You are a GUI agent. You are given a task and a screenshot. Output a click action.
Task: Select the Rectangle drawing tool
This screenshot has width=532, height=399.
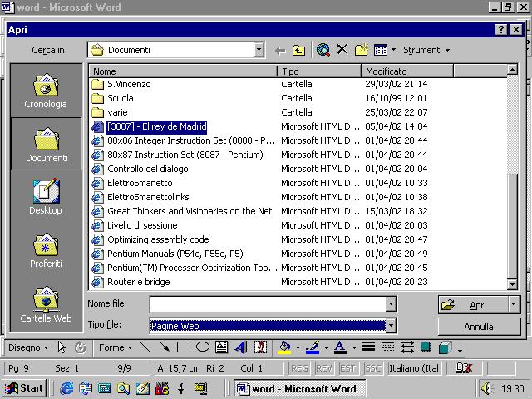coord(184,347)
